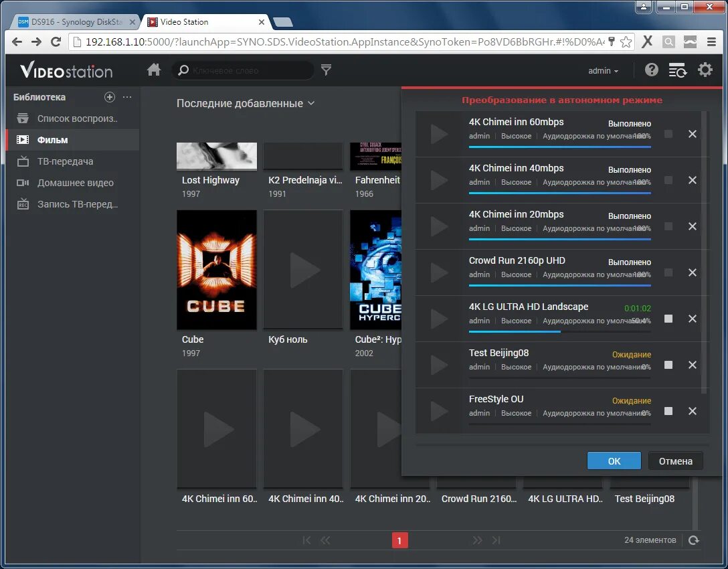728x569 pixels.
Task: Play FreeStyle OU in queue
Action: [x=439, y=411]
